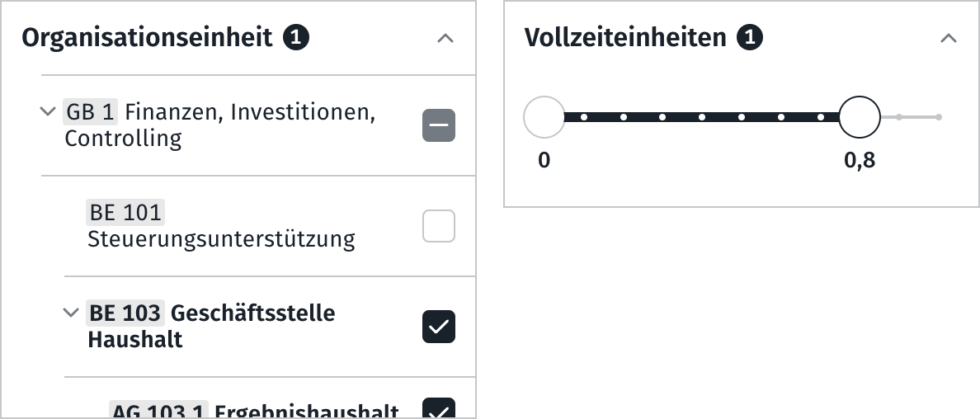The image size is (980, 419).
Task: Toggle the GB 1 Finanzen indeterminate checkbox
Action: [439, 125]
